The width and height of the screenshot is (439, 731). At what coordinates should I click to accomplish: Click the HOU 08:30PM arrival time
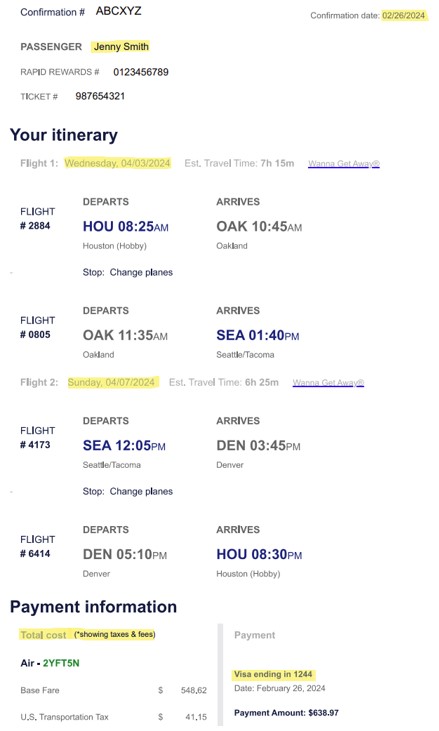click(259, 555)
